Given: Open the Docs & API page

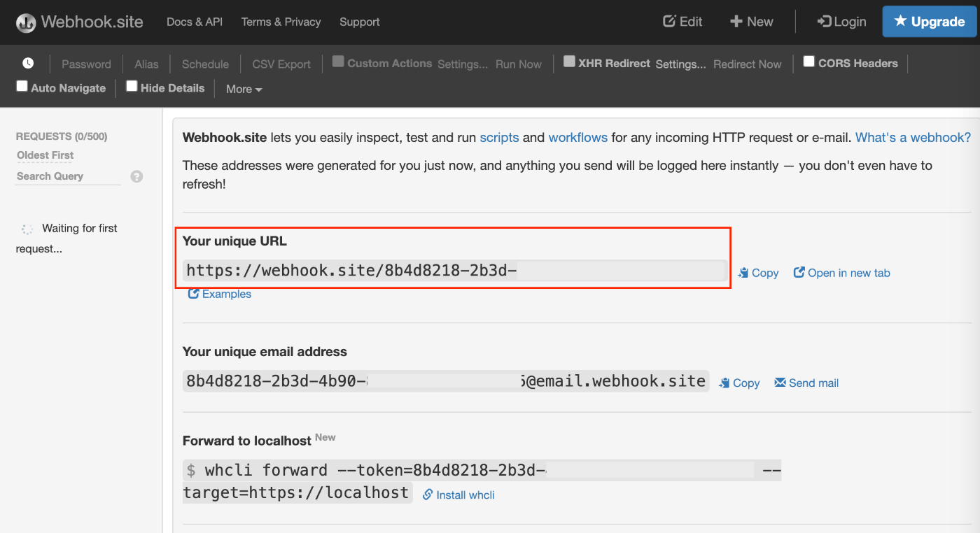Looking at the screenshot, I should 194,22.
